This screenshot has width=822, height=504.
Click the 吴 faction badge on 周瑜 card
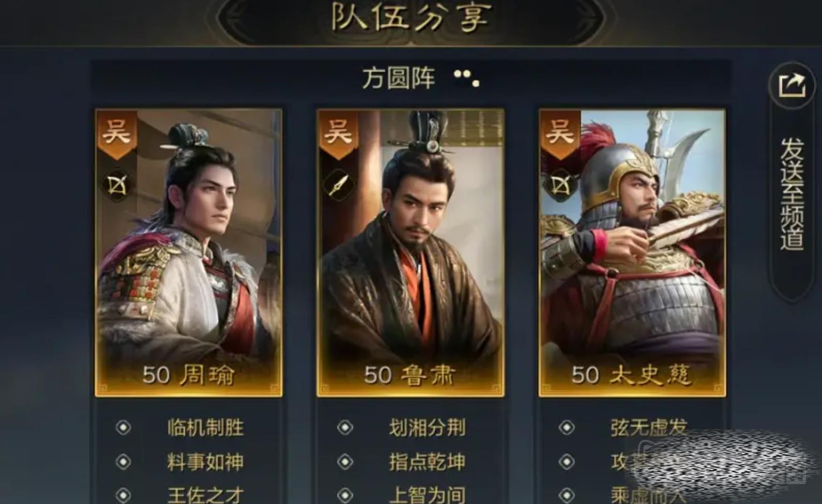(x=117, y=133)
